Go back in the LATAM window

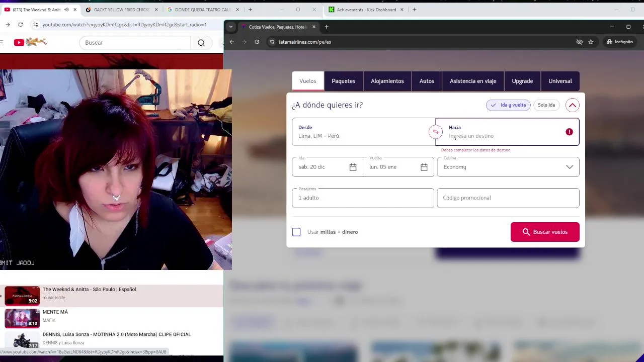pos(231,42)
